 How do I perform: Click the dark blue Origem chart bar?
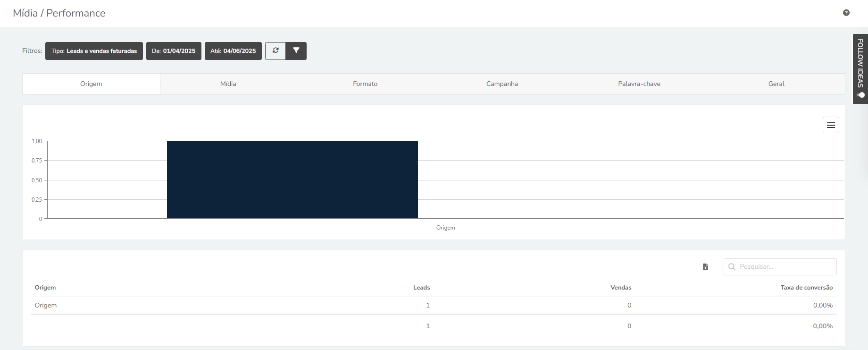click(x=292, y=179)
